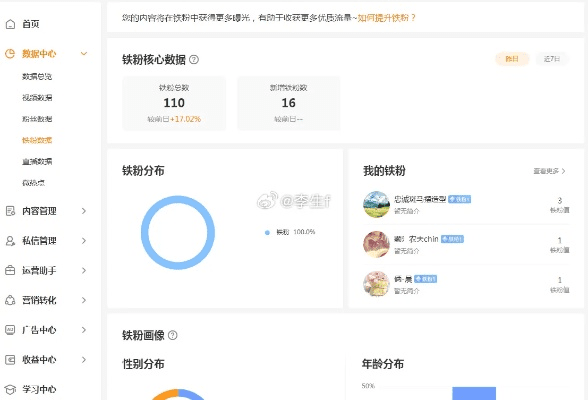Image resolution: width=588 pixels, height=400 pixels.
Task: Collapse the 数据中心 menu chevron
Action: tap(84, 54)
